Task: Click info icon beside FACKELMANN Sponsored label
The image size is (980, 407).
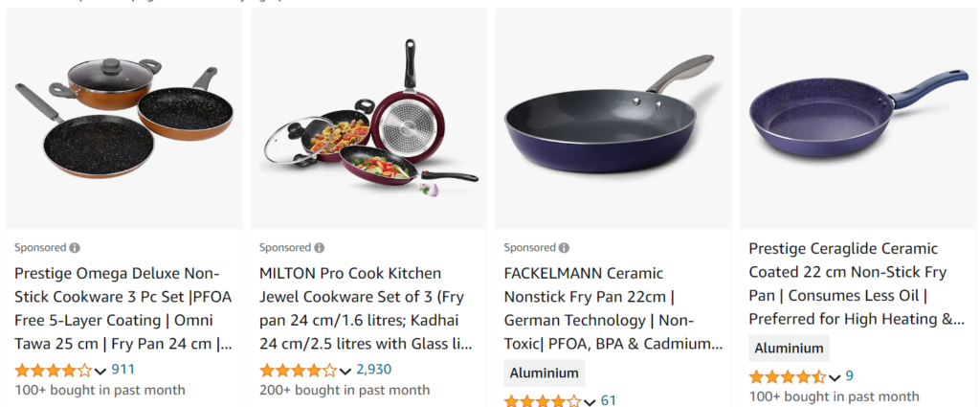Action: tap(565, 247)
